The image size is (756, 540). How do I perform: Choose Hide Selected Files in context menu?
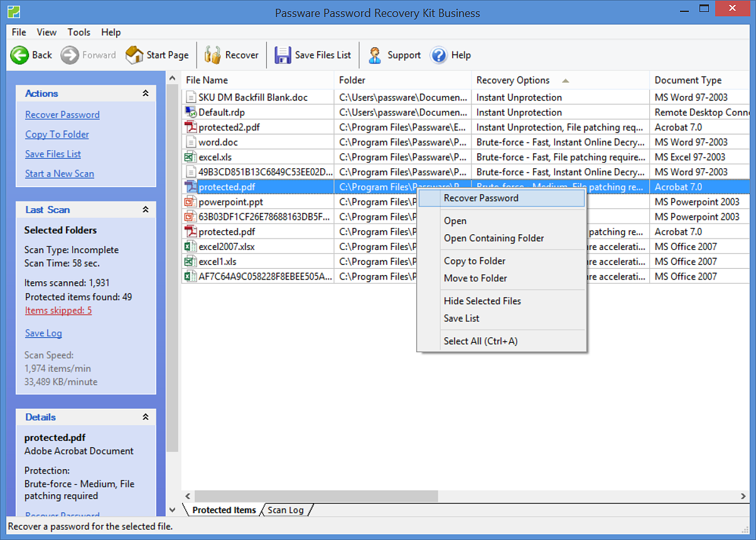coord(502,301)
